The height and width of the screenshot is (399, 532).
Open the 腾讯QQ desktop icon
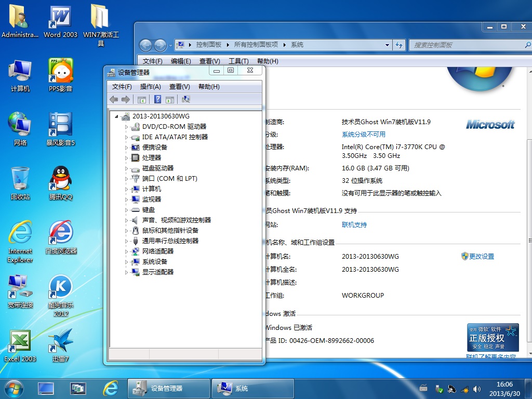61,183
